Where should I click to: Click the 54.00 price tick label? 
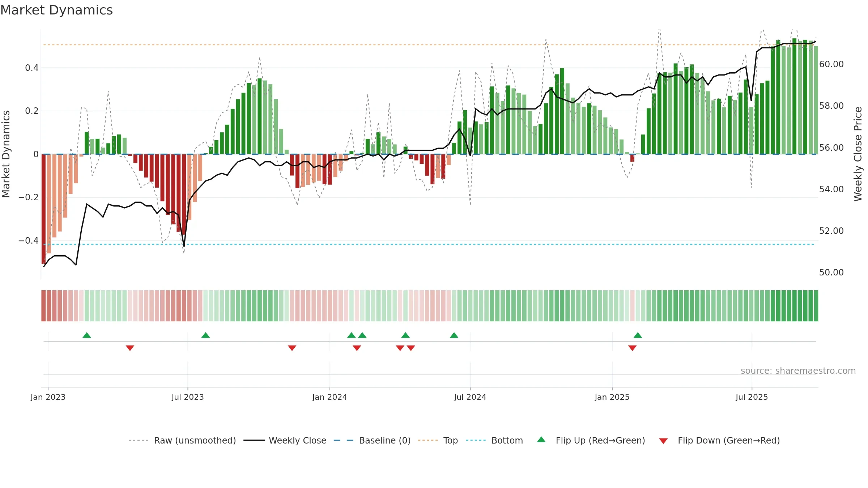(x=831, y=189)
